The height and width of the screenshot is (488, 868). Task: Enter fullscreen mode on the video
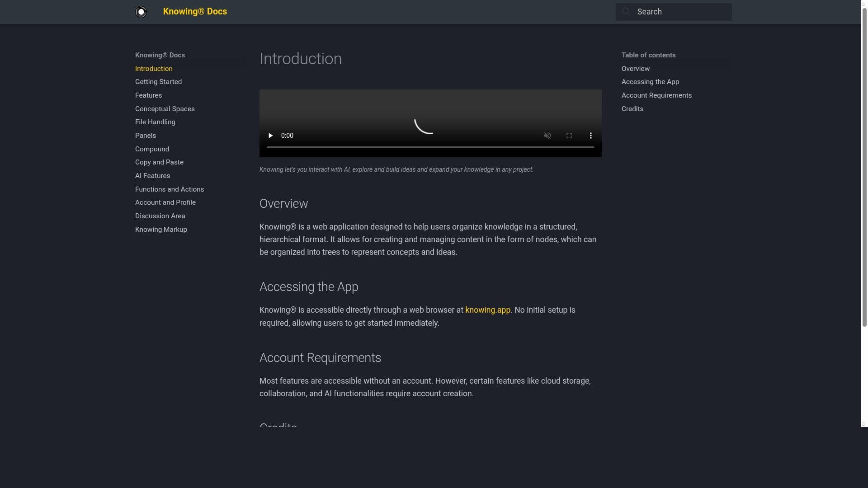coord(569,136)
